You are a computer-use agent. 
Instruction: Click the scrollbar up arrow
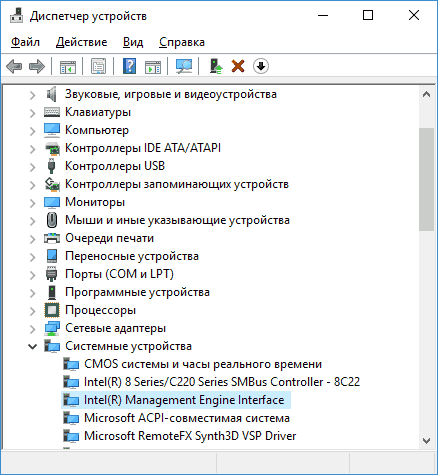(x=426, y=94)
